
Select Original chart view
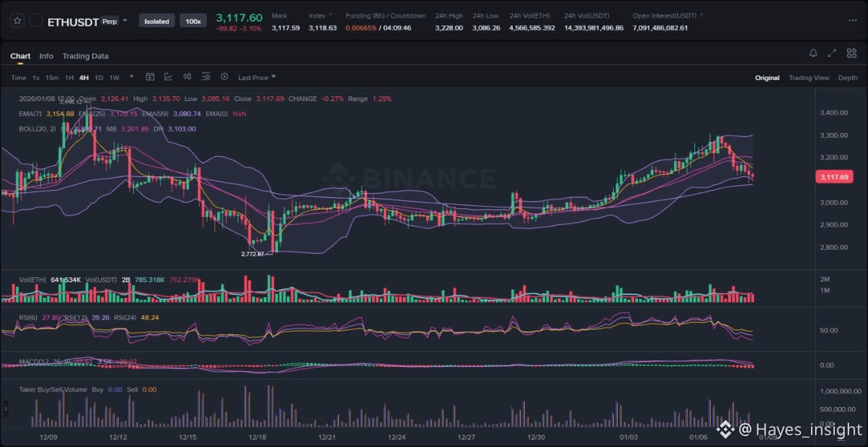click(767, 78)
